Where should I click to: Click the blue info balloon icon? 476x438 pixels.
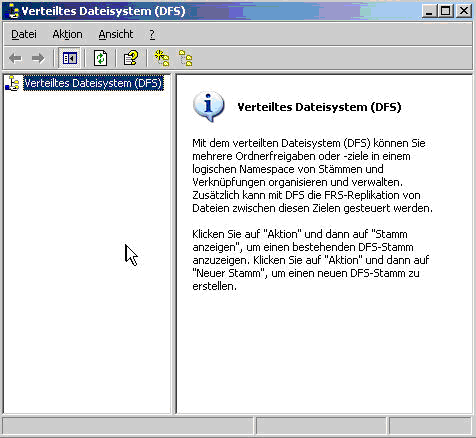[208, 106]
